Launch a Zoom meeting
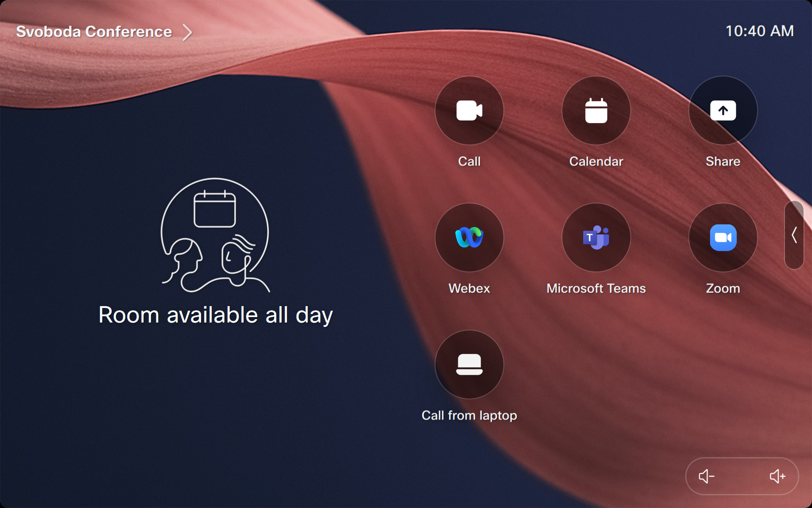812x508 pixels. tap(722, 237)
